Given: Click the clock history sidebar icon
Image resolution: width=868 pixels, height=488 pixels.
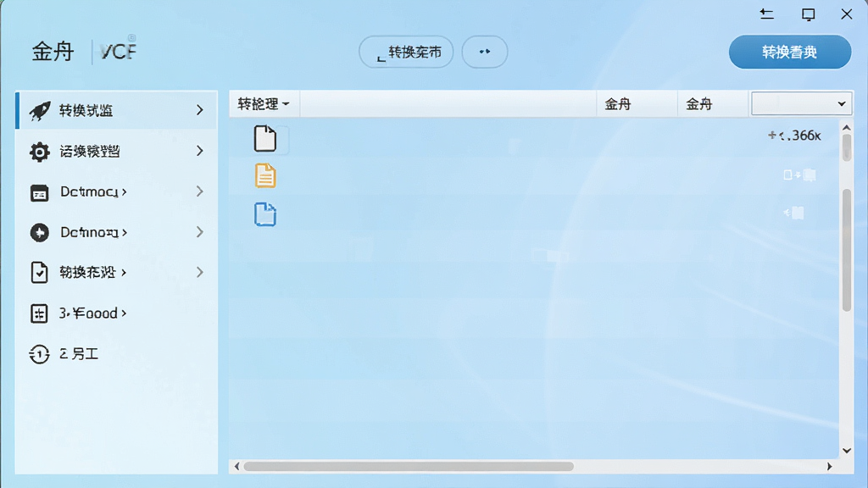Looking at the screenshot, I should 39,354.
